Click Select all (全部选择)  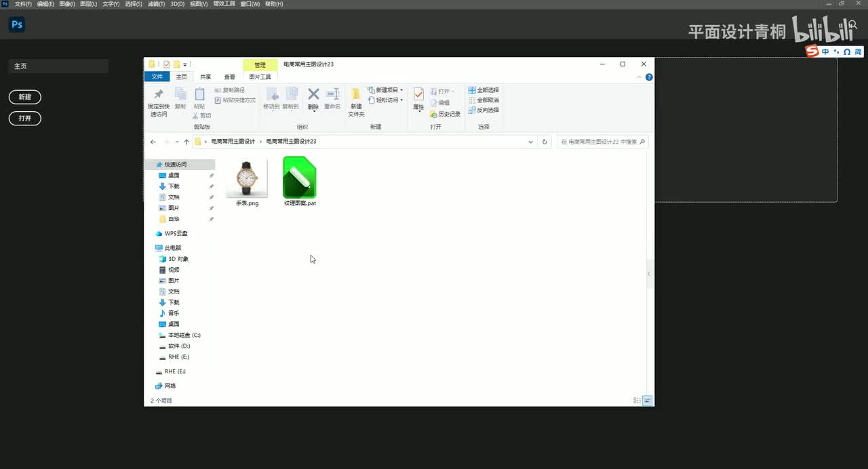[484, 90]
